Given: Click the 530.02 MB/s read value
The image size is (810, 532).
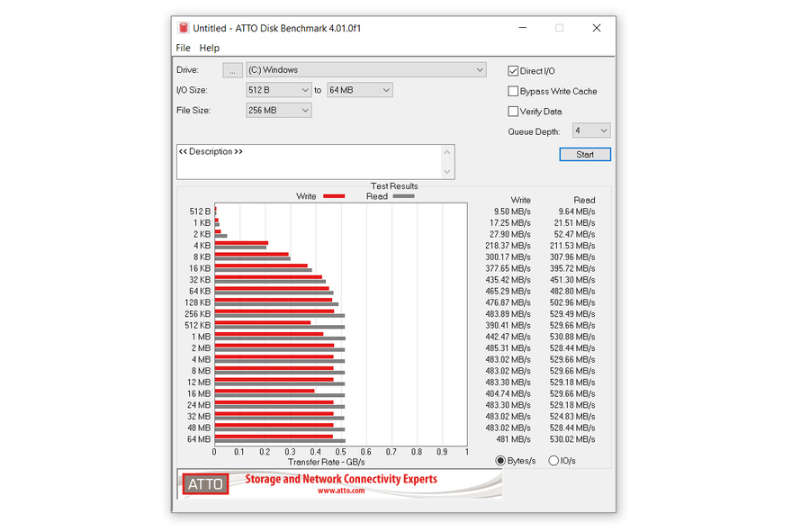Looking at the screenshot, I should pyautogui.click(x=572, y=439).
